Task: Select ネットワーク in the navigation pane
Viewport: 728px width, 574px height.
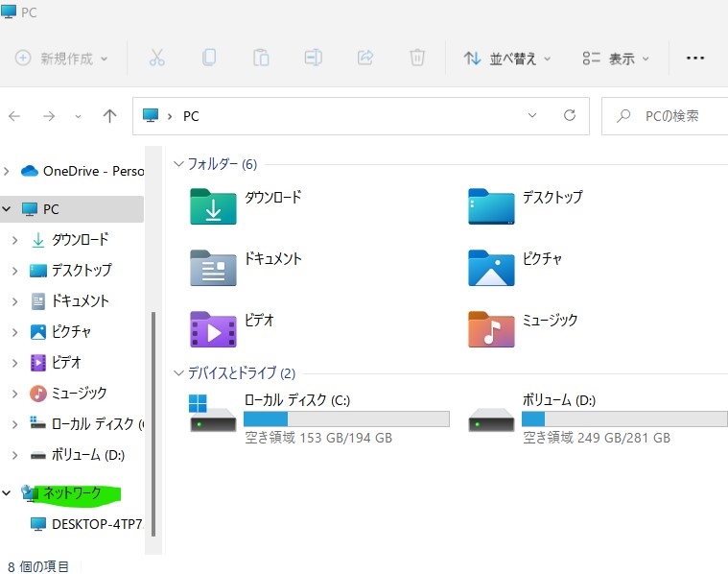Action: 71,493
